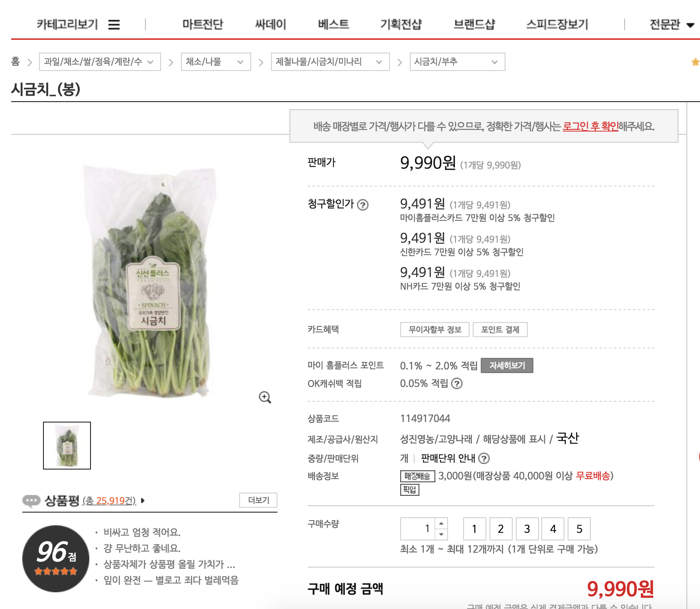Open the 시금치/부추 breadcrumb dropdown
Viewport: 700px width, 609px height.
[458, 62]
